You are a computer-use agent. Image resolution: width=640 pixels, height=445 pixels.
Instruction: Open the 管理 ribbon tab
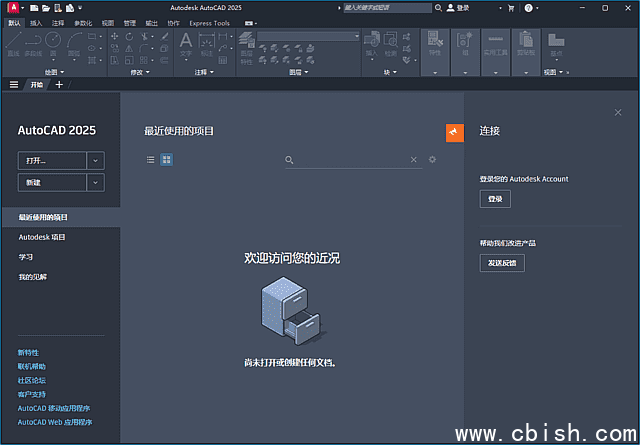tap(130, 23)
